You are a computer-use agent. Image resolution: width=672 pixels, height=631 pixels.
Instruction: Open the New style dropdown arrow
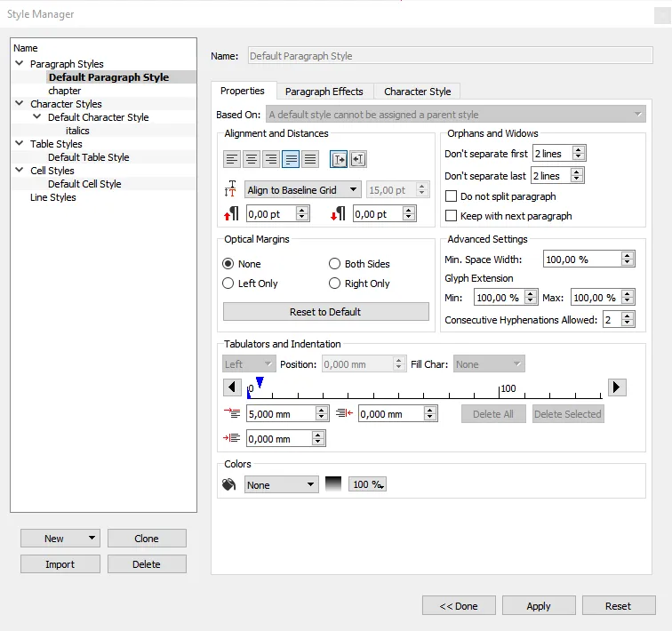pyautogui.click(x=92, y=538)
